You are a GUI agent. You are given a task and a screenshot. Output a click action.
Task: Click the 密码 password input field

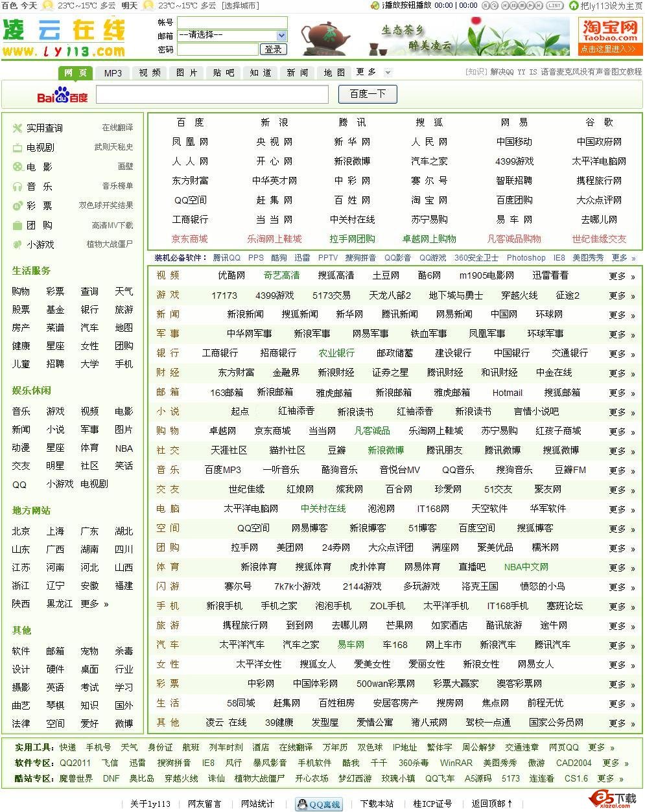pyautogui.click(x=218, y=49)
